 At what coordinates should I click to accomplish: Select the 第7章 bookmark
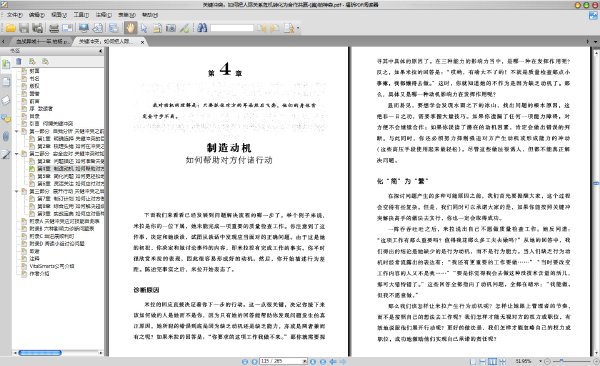pyautogui.click(x=70, y=199)
